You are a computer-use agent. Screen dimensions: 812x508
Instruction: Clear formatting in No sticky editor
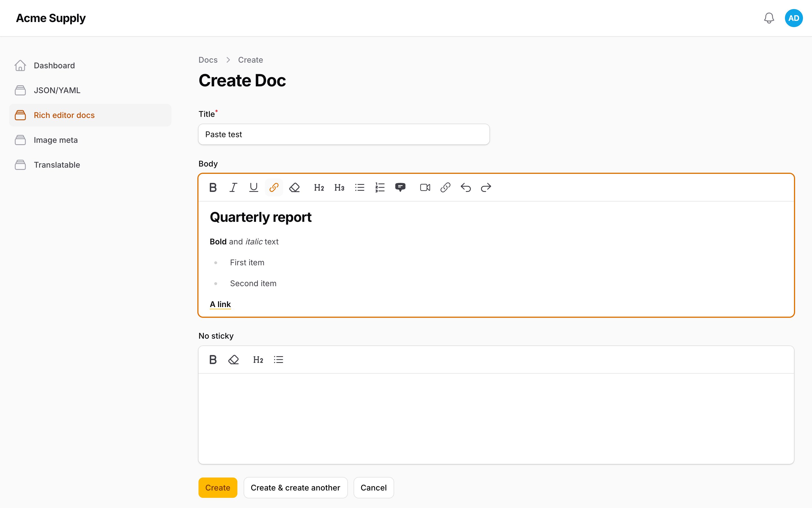[233, 360]
